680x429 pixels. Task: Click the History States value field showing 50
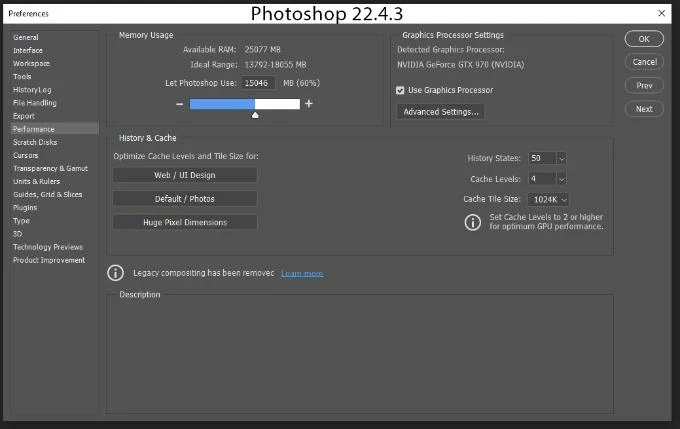click(542, 158)
